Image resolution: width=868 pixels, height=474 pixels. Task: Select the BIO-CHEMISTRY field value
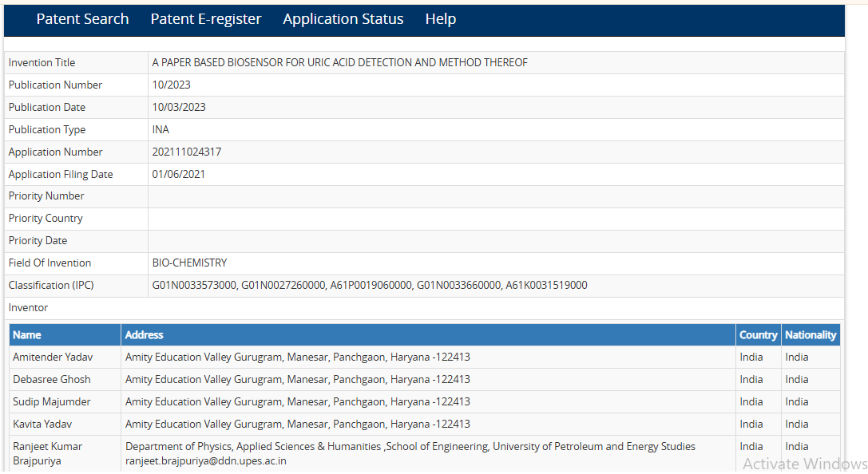190,263
